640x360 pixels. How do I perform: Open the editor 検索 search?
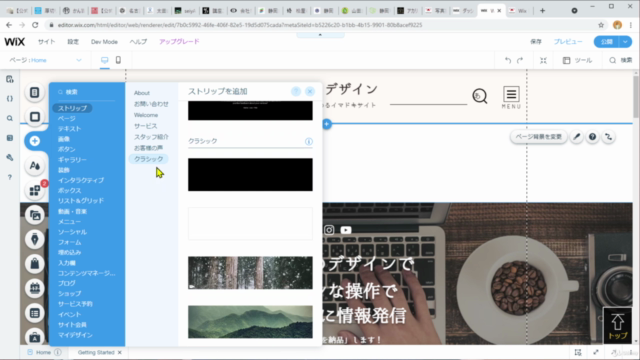tap(620, 60)
